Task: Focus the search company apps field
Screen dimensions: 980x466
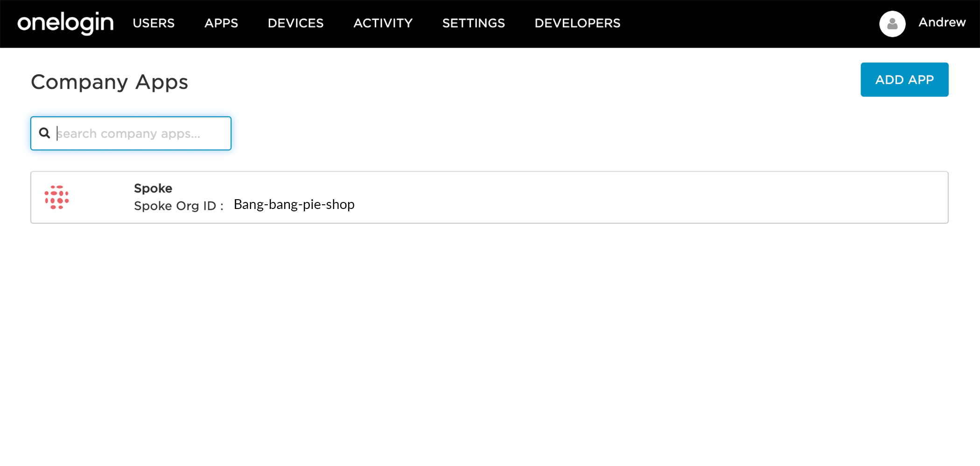Action: [131, 133]
